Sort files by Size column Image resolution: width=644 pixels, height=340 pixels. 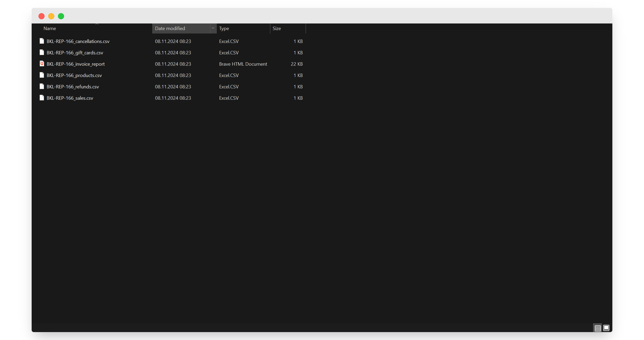click(277, 28)
